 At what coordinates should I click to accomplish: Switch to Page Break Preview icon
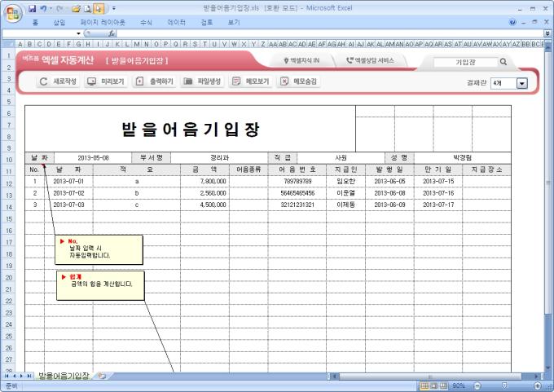coord(443,385)
